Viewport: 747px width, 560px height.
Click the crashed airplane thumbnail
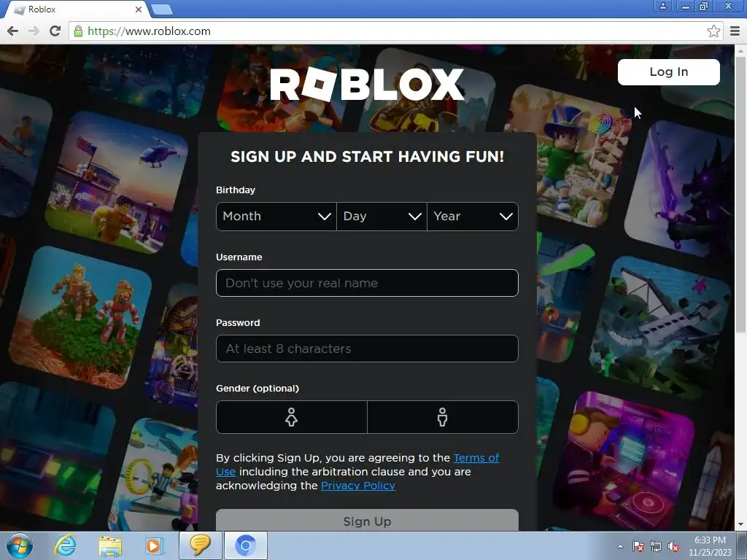pos(659,329)
